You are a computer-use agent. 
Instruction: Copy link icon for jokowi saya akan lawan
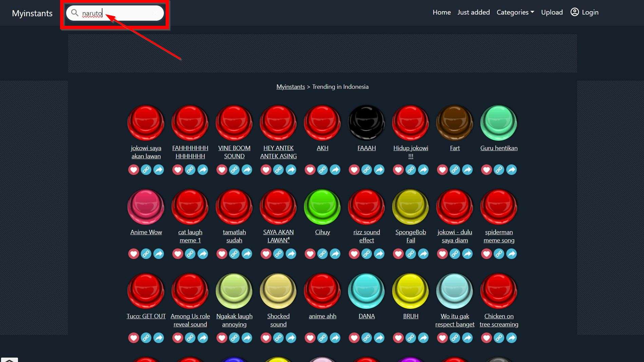pyautogui.click(x=146, y=169)
